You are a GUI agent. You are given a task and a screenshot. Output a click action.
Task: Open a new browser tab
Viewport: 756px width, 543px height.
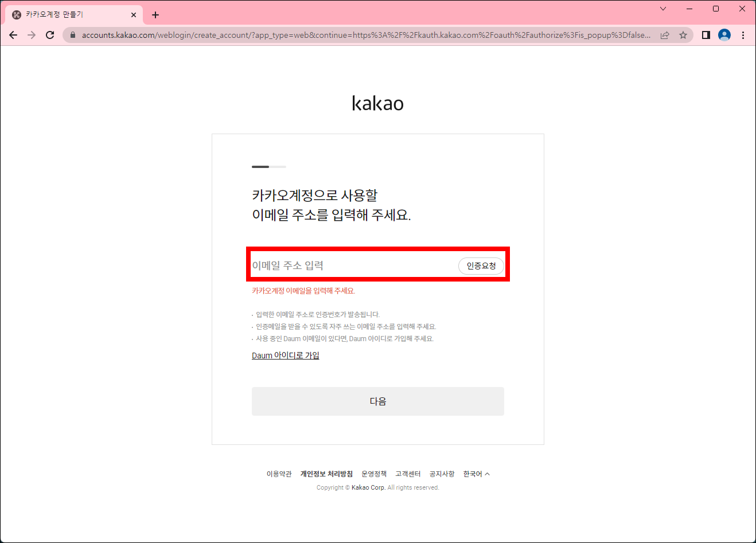click(155, 15)
